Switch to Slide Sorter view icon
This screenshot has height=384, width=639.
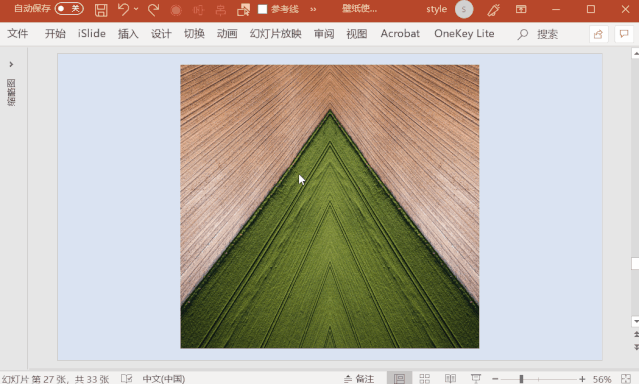(x=425, y=379)
